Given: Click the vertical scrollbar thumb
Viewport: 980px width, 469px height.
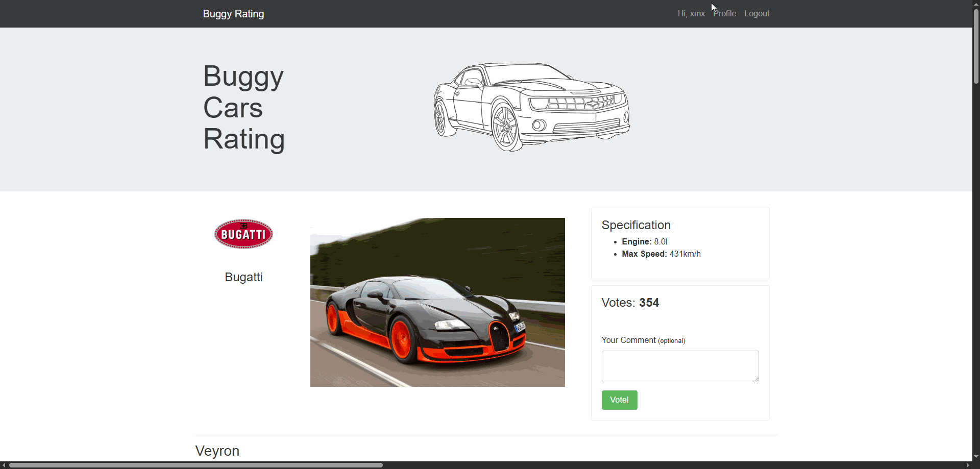Looking at the screenshot, I should [976, 46].
